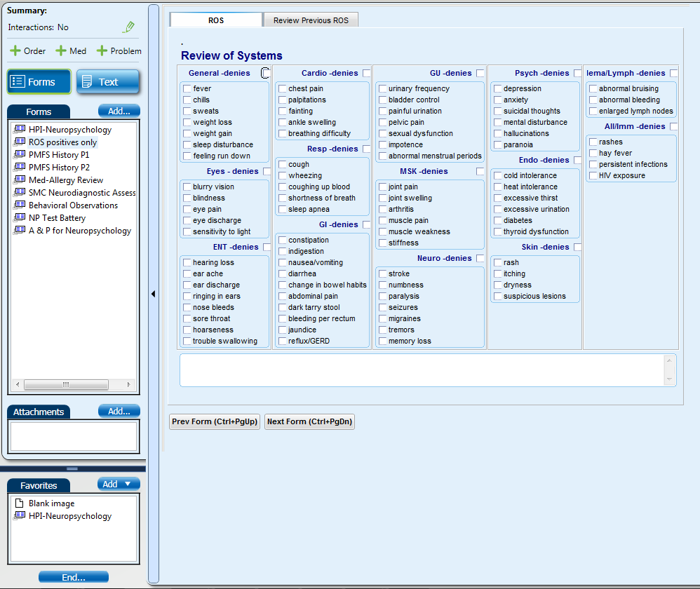700x589 pixels.
Task: Check the hay fever checkbox
Action: (x=593, y=154)
